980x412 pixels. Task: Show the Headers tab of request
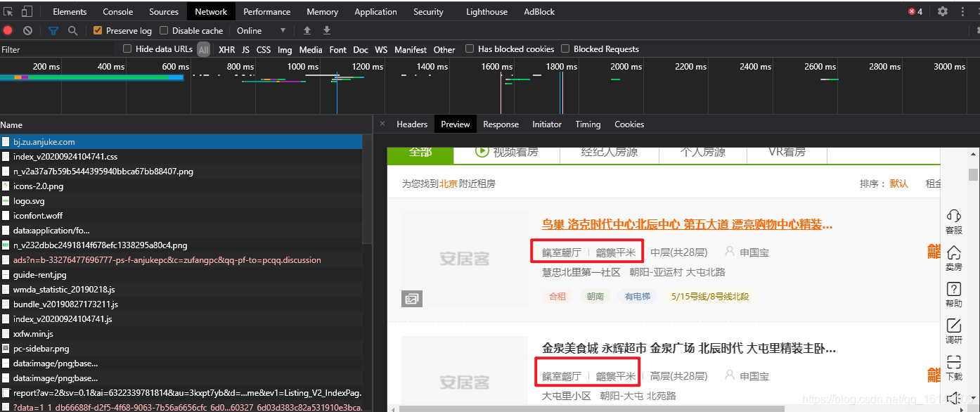tap(412, 124)
